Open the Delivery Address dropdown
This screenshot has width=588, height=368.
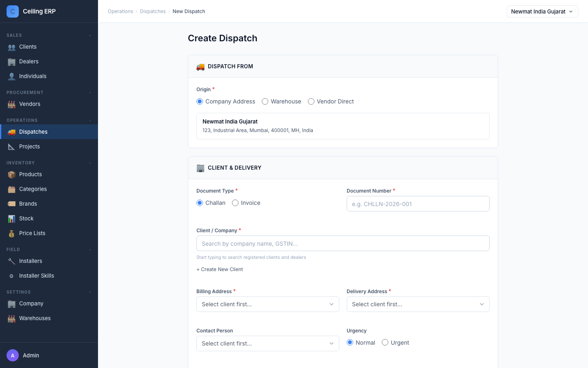(418, 304)
